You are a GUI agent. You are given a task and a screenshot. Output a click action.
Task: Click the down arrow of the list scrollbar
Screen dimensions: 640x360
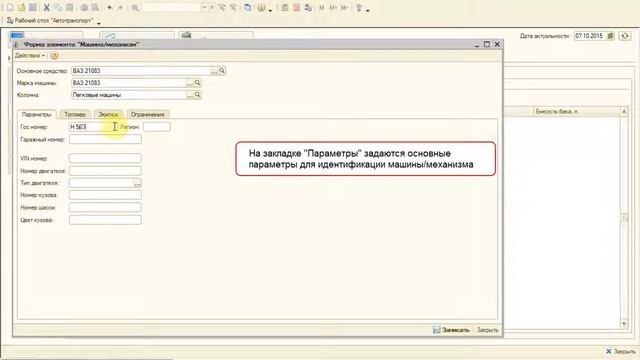(x=624, y=323)
